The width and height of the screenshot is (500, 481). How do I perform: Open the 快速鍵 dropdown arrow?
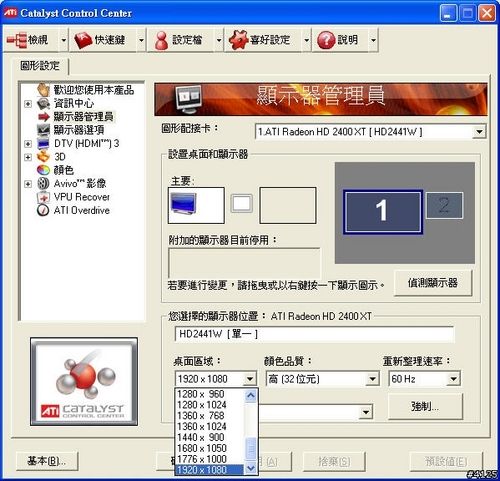click(141, 40)
